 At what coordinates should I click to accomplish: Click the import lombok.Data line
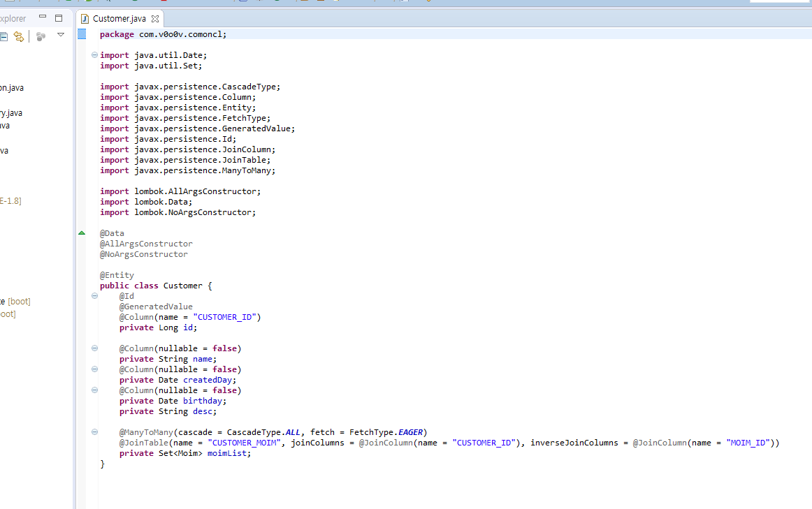pos(146,202)
